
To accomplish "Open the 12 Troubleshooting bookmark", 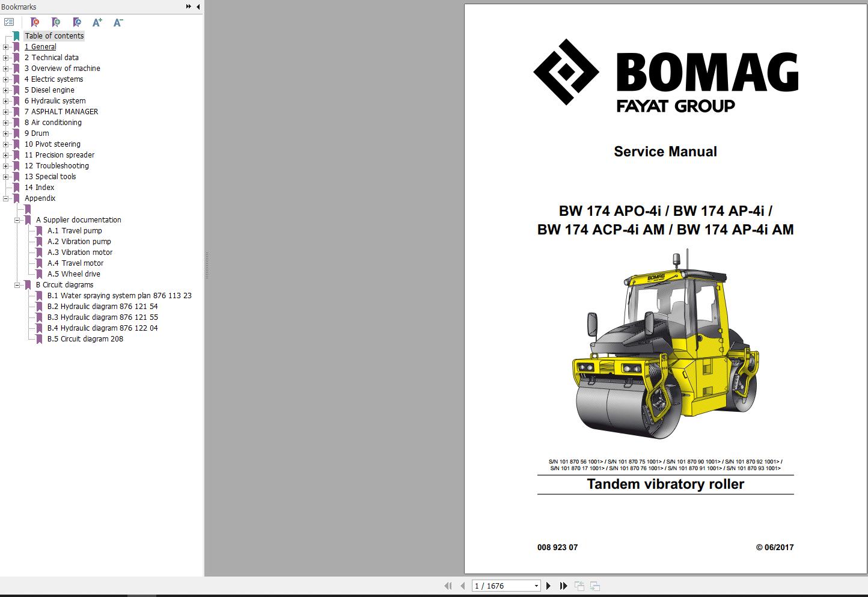I will [57, 166].
